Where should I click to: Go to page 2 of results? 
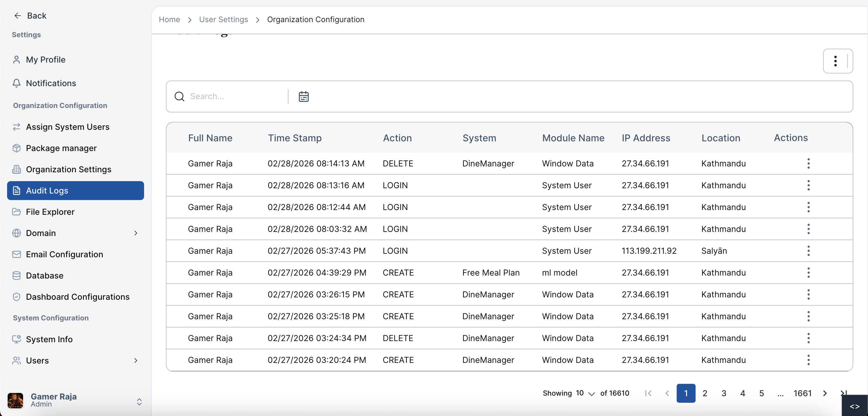coord(705,393)
